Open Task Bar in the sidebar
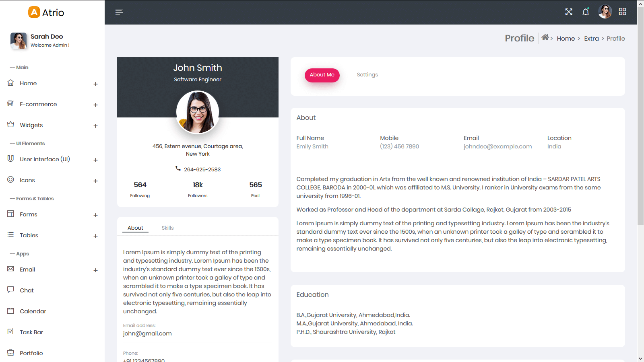Viewport: 644px width, 362px height. (x=31, y=332)
